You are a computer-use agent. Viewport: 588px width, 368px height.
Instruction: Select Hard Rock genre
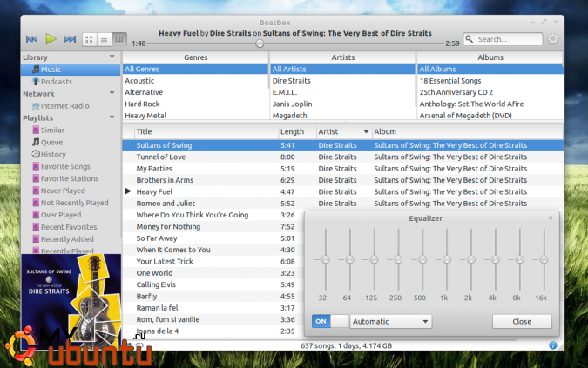[195, 104]
